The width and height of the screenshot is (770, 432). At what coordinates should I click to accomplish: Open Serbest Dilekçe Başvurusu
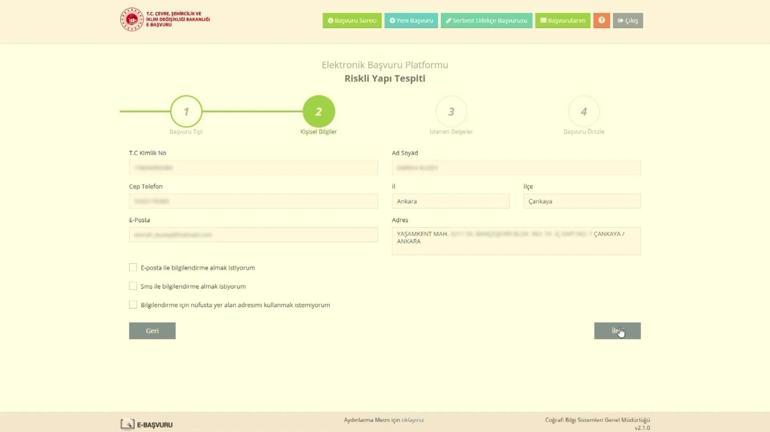click(x=486, y=21)
